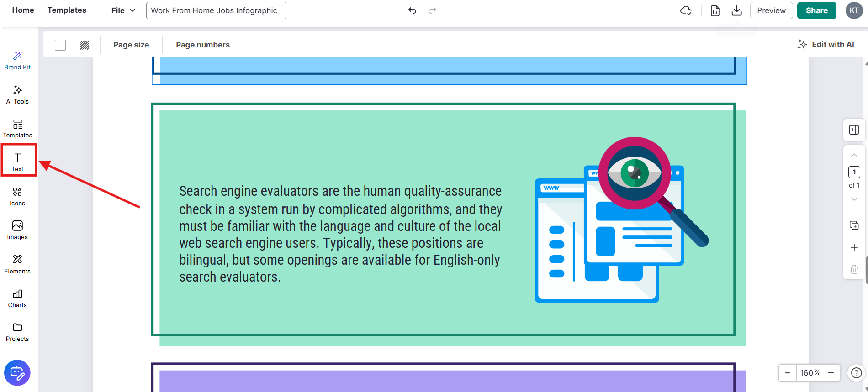This screenshot has width=868, height=392.
Task: Click the document title input field
Action: point(216,10)
